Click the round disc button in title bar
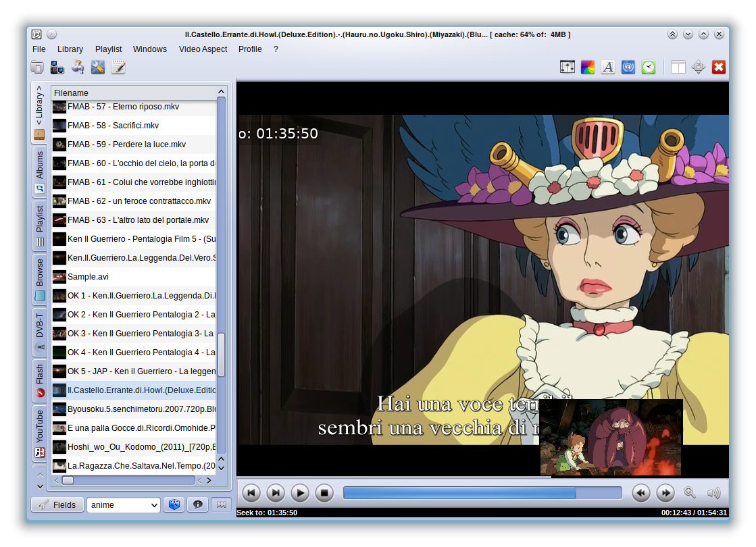 coord(51,34)
